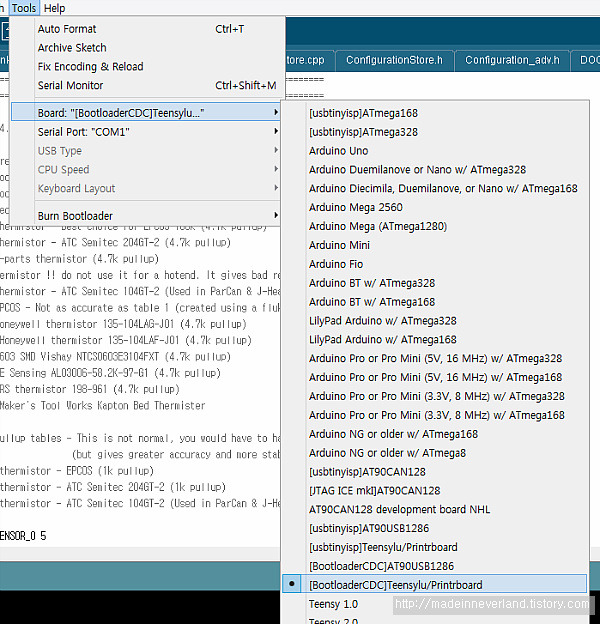600x624 pixels.
Task: Click code line '-parts thermistor (4.7k pullup)'
Action: pos(79,259)
